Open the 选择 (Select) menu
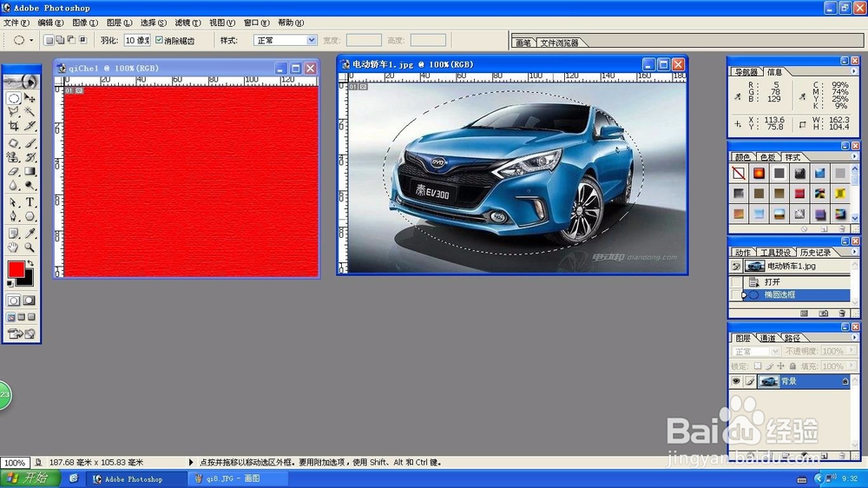Screen dimensions: 868x488 click(x=153, y=23)
